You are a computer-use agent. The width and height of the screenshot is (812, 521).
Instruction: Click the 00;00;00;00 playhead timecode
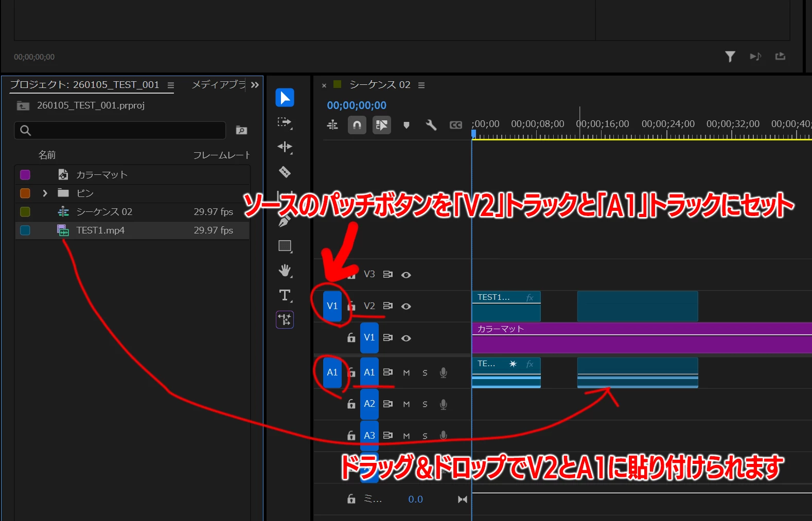[x=357, y=105]
